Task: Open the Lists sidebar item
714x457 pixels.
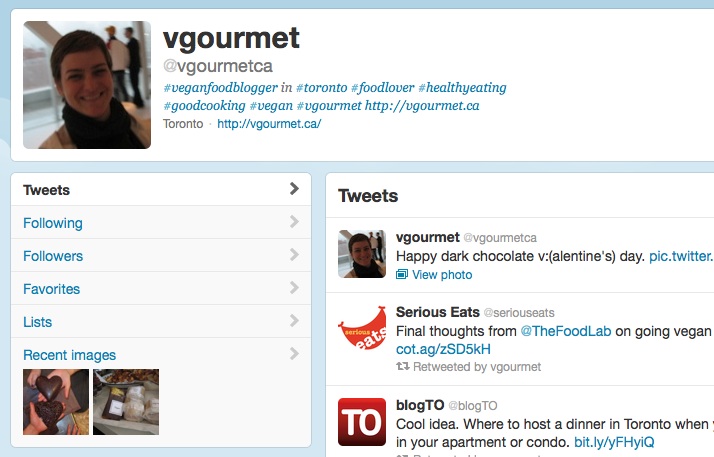Action: click(x=161, y=321)
